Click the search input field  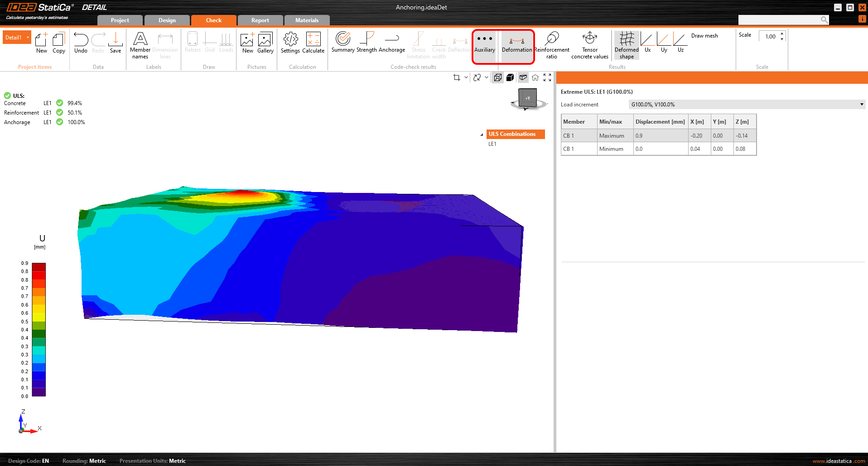click(x=778, y=20)
